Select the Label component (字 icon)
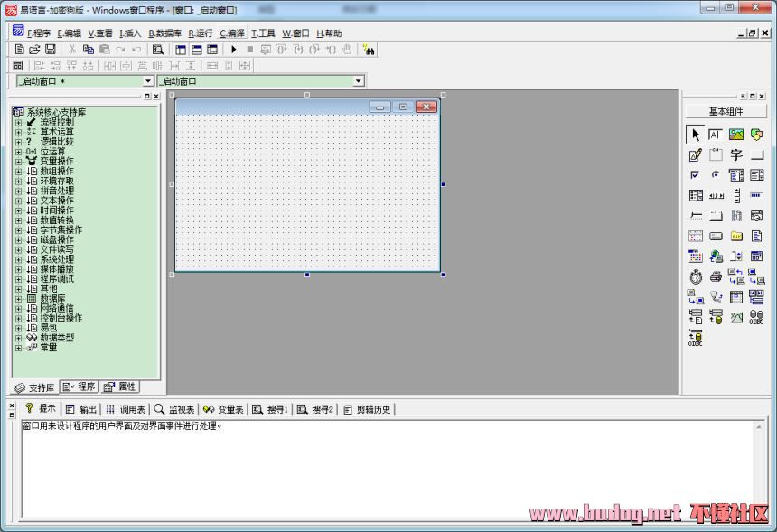777x532 pixels. tap(735, 154)
